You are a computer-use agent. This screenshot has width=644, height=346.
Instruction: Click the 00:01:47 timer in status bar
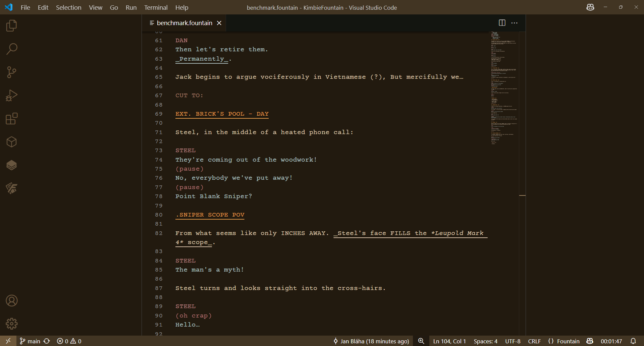611,341
